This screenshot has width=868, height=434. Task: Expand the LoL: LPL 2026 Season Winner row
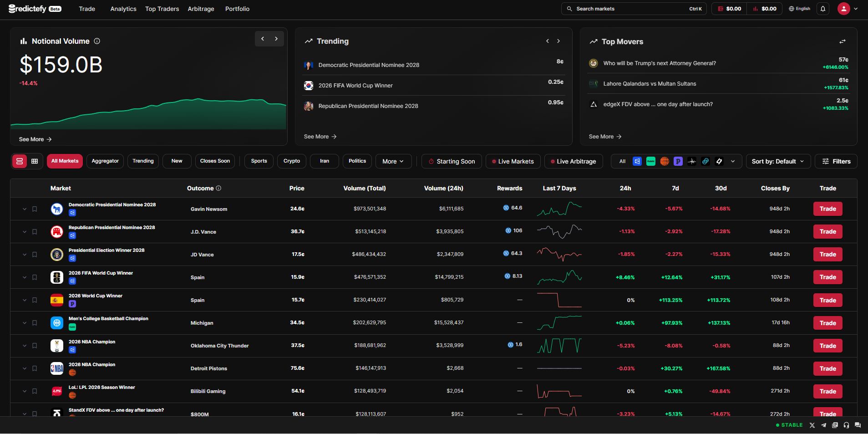coord(25,391)
